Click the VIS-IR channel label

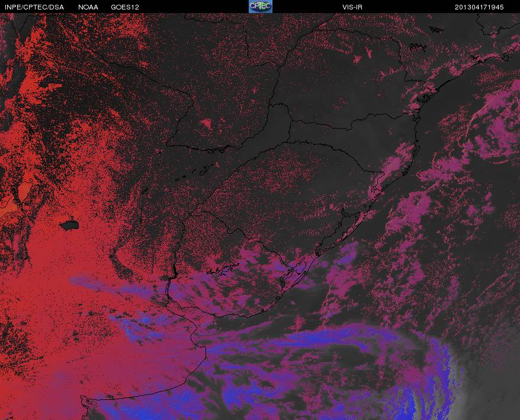(352, 7)
